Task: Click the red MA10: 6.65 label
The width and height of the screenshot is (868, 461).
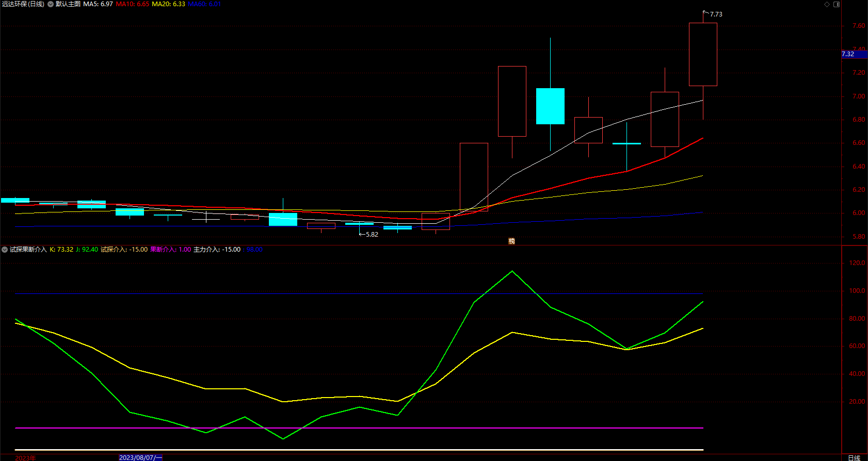Action: [133, 4]
